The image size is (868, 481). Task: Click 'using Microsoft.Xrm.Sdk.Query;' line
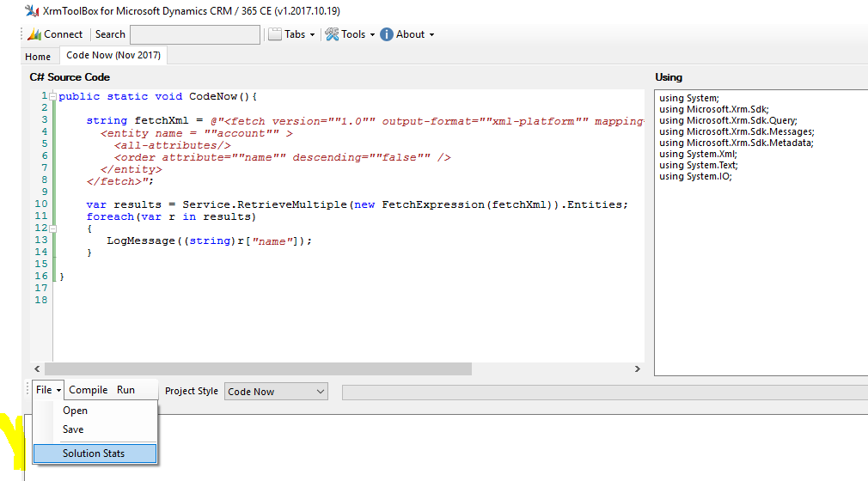point(728,120)
